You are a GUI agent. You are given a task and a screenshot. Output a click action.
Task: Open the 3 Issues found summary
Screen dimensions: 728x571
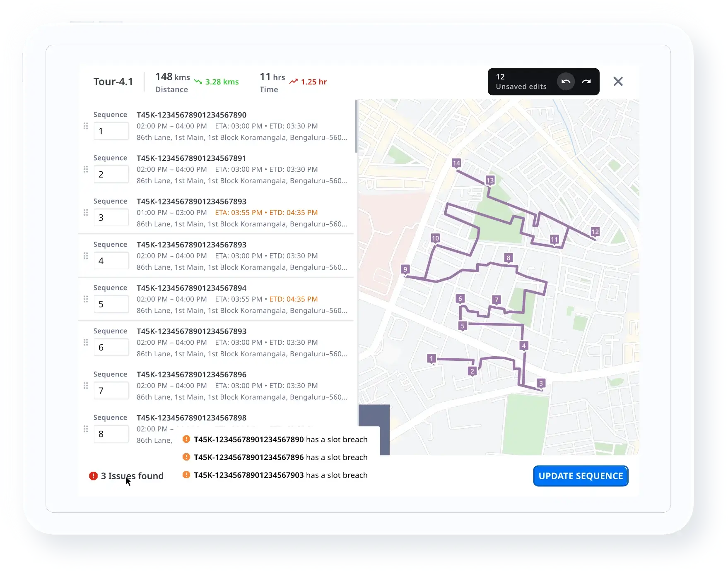pos(132,476)
